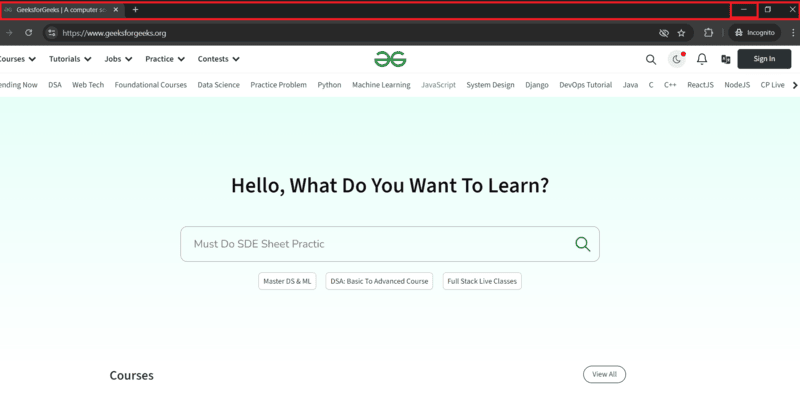Open View All courses button
The width and height of the screenshot is (800, 408).
tap(605, 374)
